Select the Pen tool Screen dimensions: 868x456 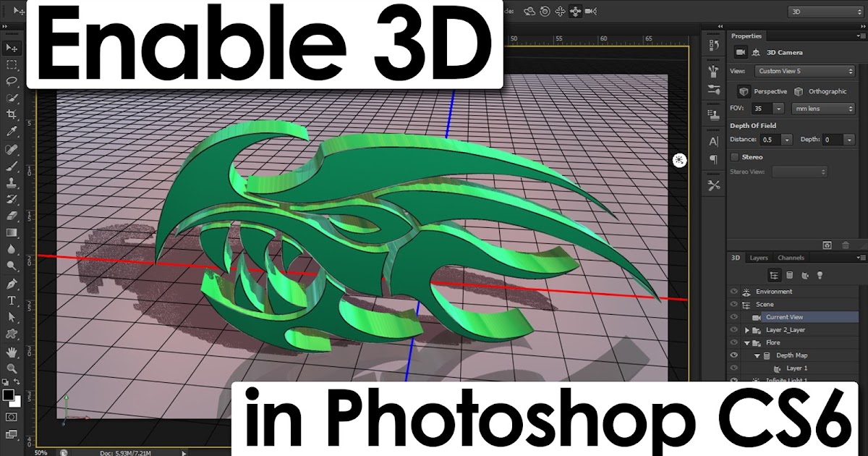(x=12, y=284)
